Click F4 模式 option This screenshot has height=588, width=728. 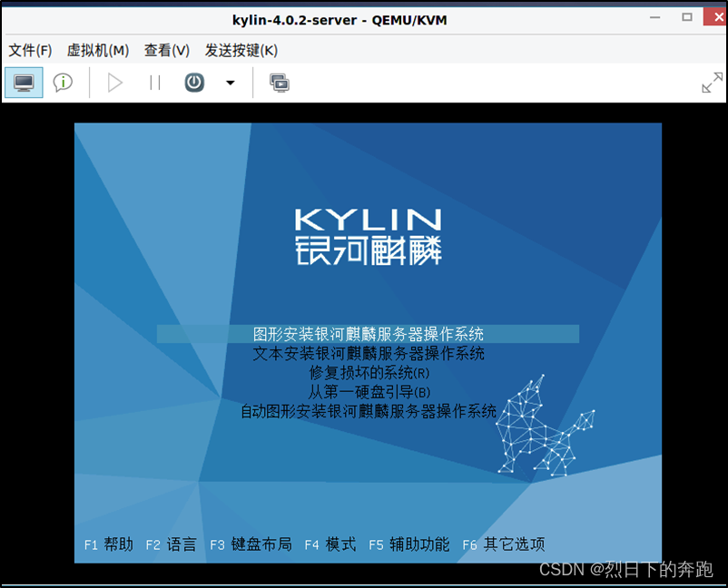330,544
